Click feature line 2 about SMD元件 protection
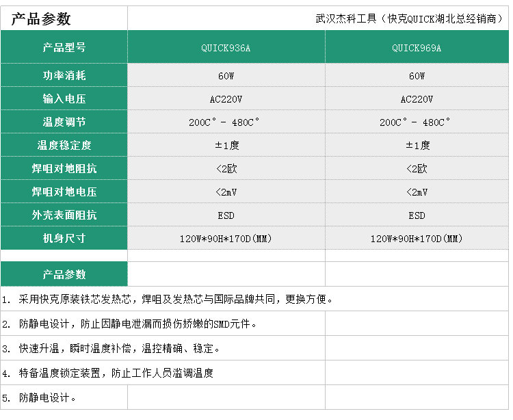 [129, 324]
